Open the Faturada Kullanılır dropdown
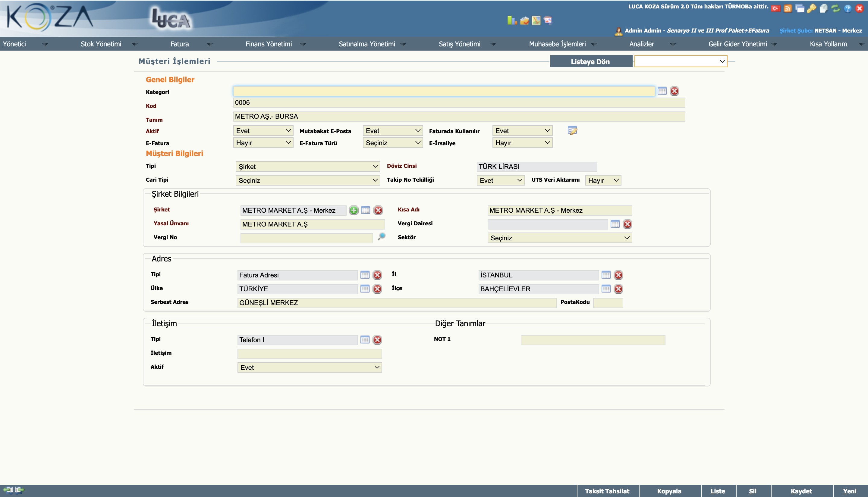Screen dimensions: 868x497 click(522, 131)
